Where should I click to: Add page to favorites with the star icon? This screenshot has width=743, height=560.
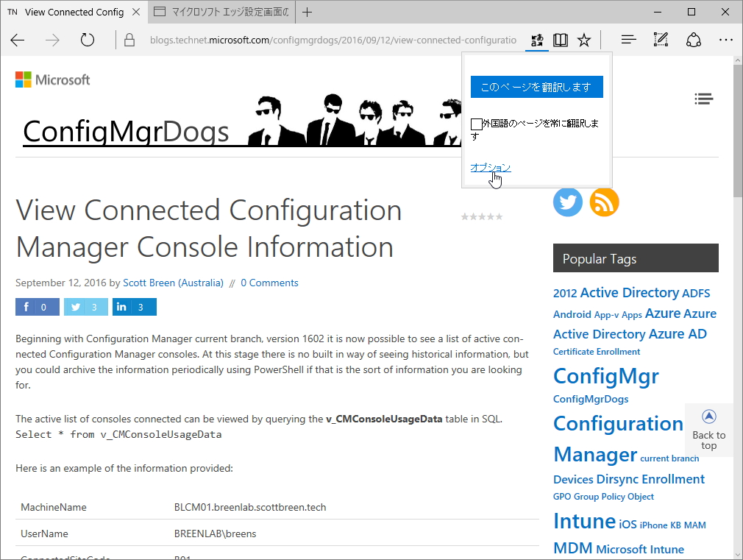(583, 40)
